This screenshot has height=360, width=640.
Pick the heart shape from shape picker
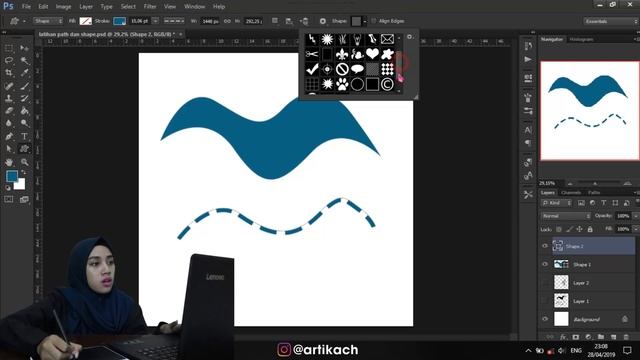click(372, 54)
